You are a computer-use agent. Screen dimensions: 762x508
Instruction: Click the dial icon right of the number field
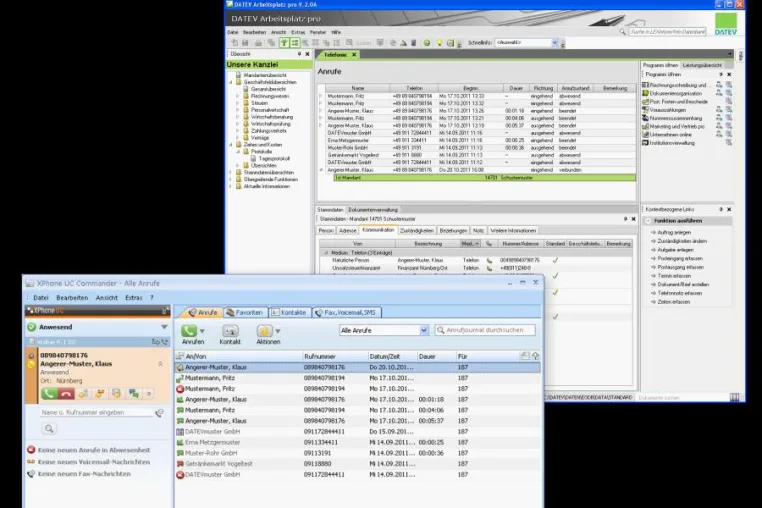click(159, 413)
